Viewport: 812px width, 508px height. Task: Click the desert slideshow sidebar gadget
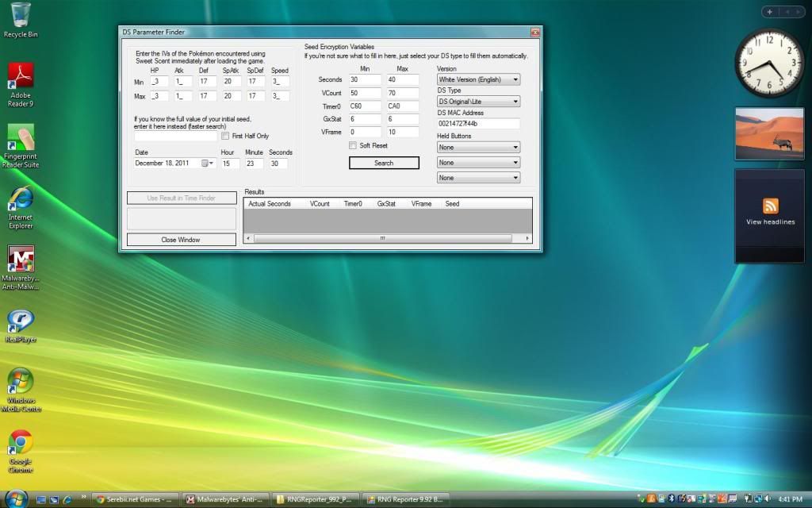pos(769,133)
